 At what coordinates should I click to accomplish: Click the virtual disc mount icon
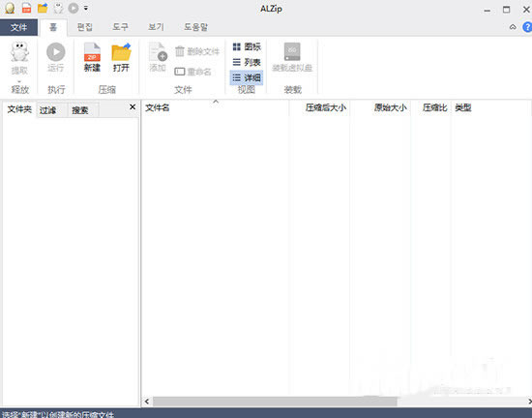pos(292,51)
